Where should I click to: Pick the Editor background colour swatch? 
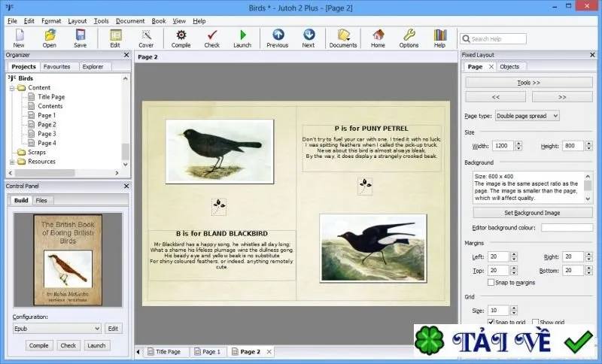click(x=567, y=228)
